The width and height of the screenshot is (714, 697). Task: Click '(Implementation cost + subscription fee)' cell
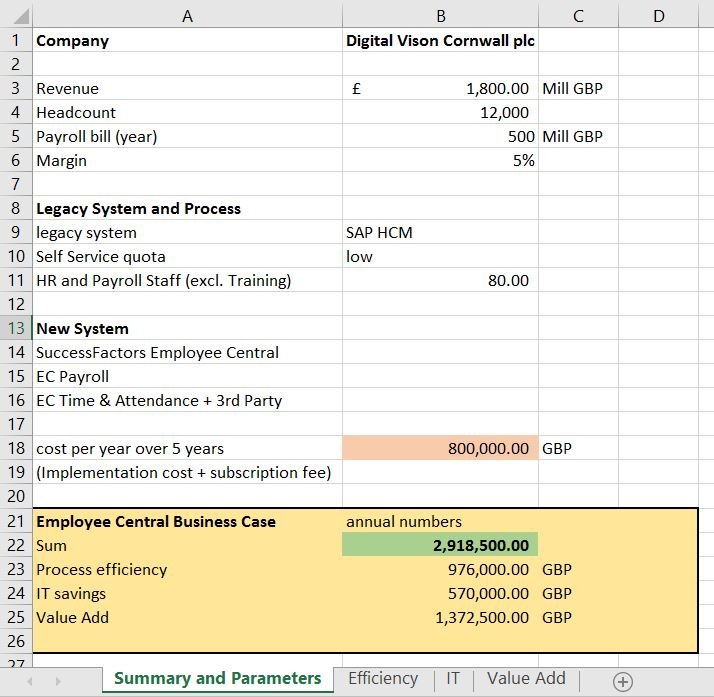click(187, 472)
